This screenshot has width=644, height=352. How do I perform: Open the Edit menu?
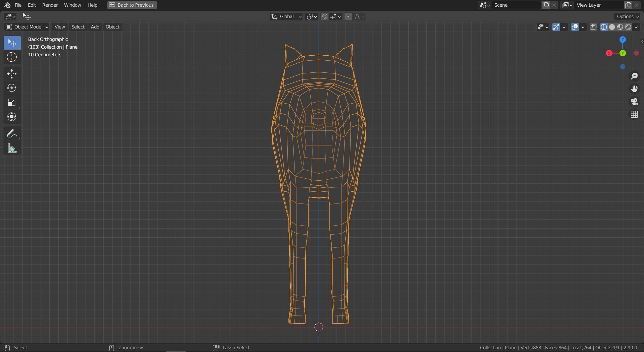click(32, 5)
